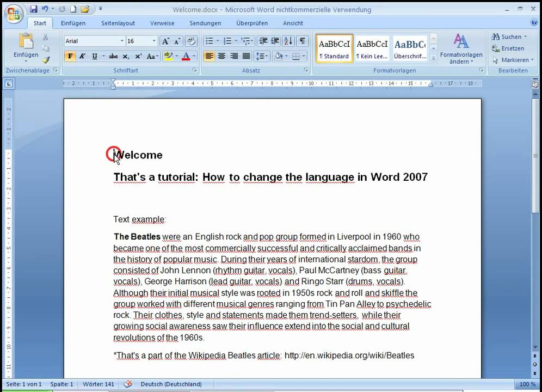Show paragraph marks with pilcrow

[x=302, y=41]
